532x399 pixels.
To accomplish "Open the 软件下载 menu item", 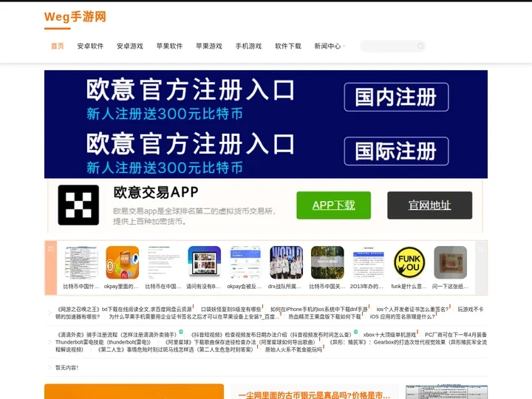I will pyautogui.click(x=288, y=46).
